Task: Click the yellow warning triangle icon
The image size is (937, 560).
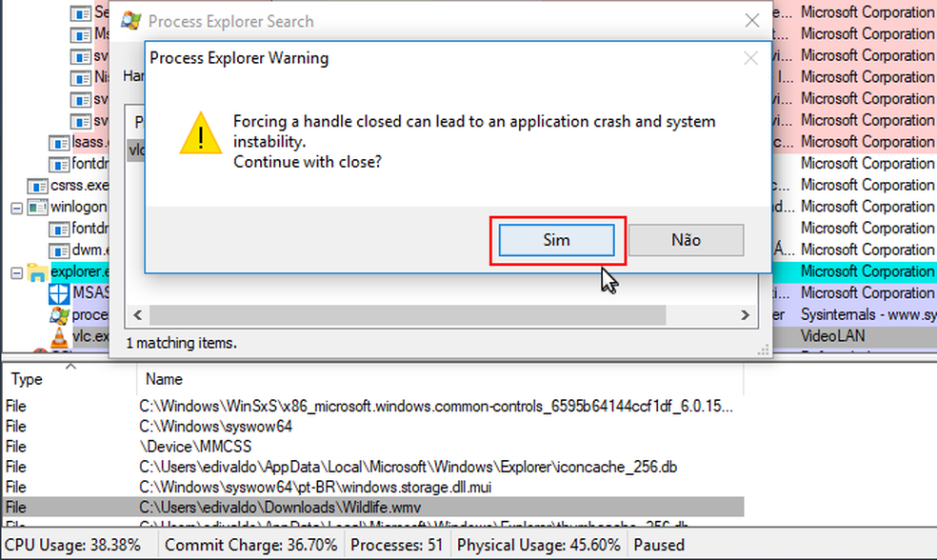Action: coord(201,131)
